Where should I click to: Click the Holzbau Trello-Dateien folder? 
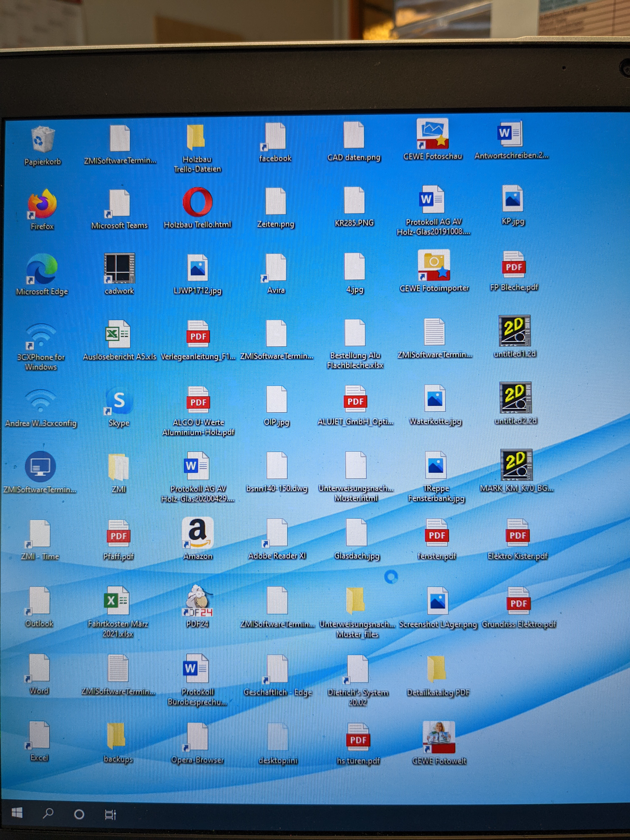pyautogui.click(x=196, y=137)
